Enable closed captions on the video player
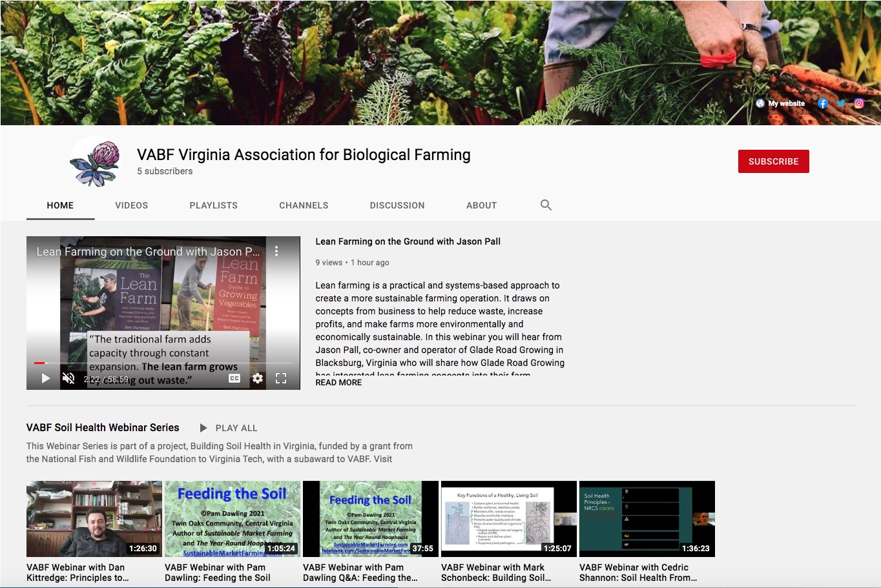Screen dimensions: 881x588 point(234,378)
